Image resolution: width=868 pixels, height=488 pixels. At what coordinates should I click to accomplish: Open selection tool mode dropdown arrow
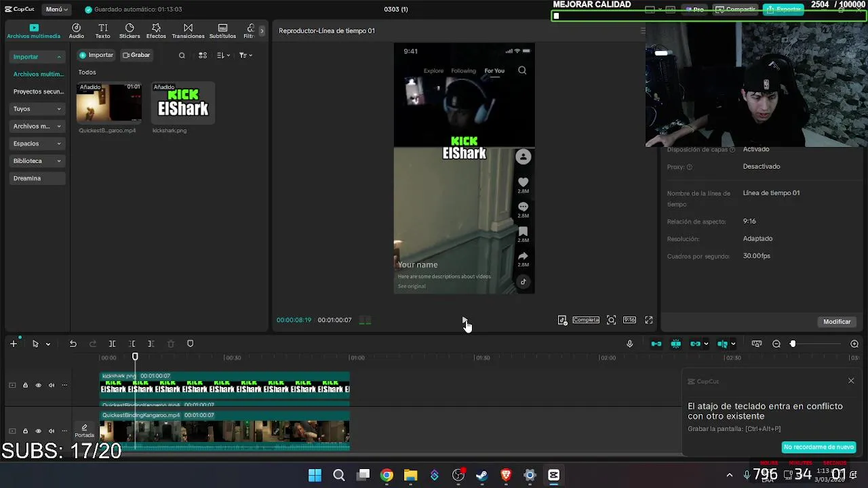coord(47,344)
